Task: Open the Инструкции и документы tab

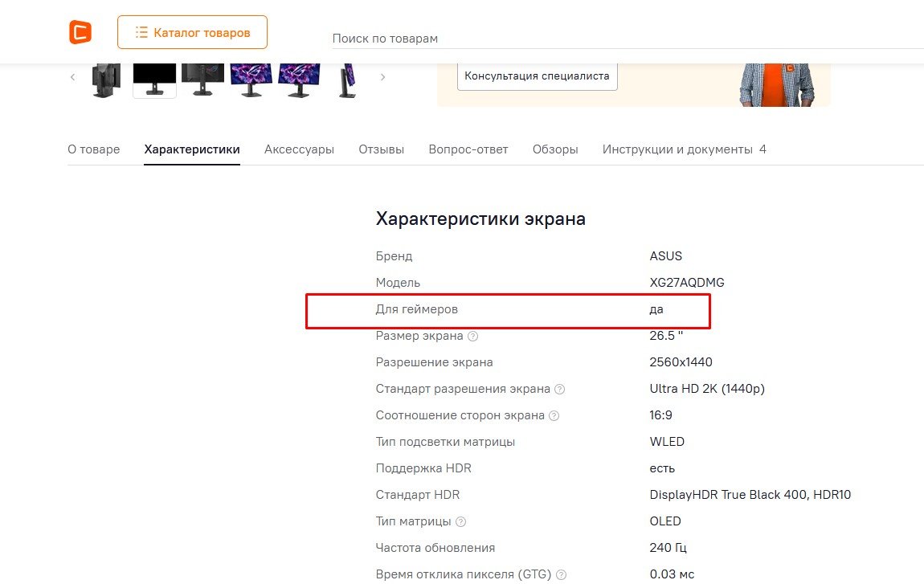Action: (x=684, y=149)
